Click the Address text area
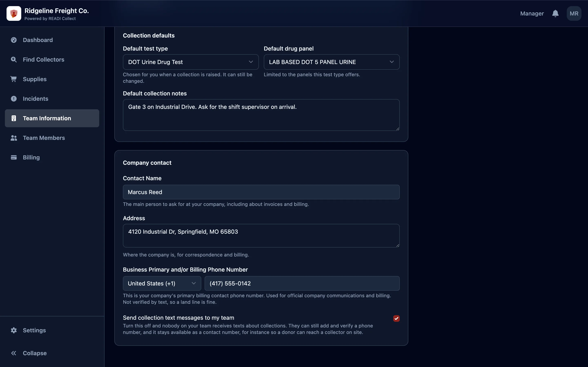The image size is (588, 367). click(261, 236)
